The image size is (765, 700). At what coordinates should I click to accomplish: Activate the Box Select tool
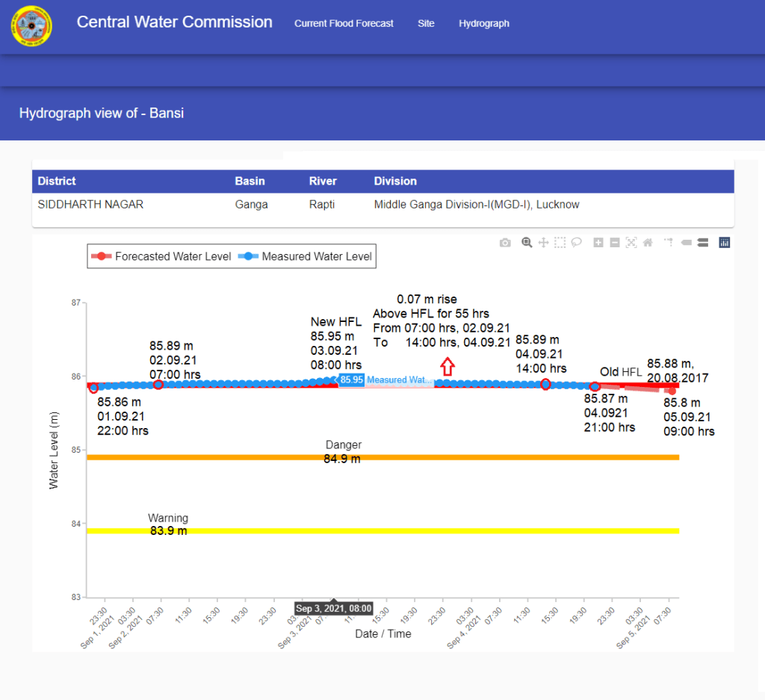[560, 243]
